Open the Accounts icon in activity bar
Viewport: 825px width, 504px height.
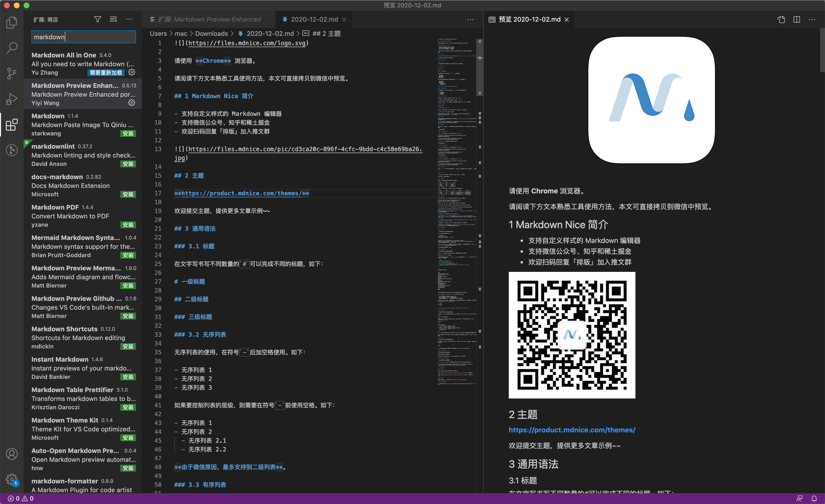[12, 454]
